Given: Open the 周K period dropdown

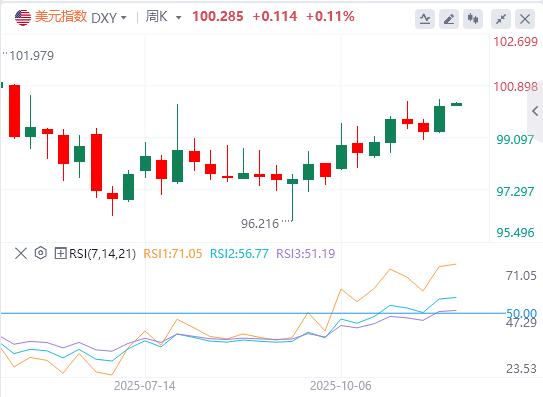Looking at the screenshot, I should pyautogui.click(x=163, y=17).
